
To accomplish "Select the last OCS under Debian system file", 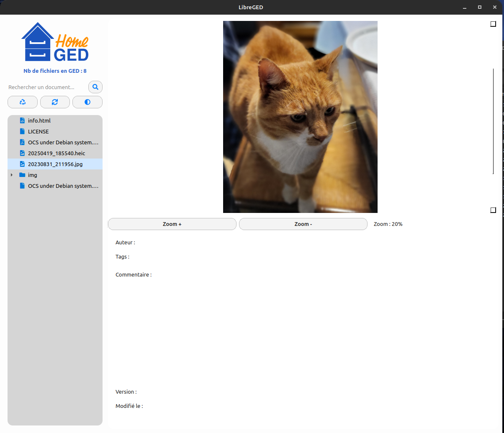I will pos(63,186).
